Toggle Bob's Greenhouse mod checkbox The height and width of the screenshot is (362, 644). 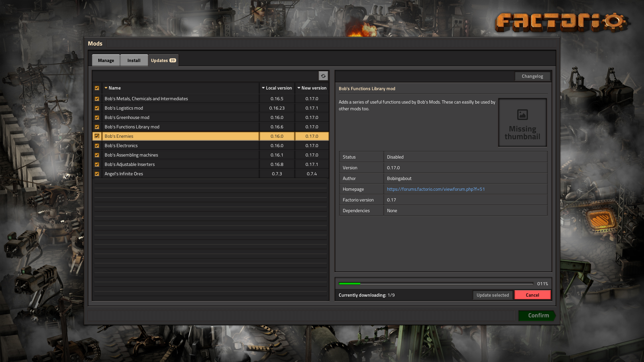pos(97,118)
